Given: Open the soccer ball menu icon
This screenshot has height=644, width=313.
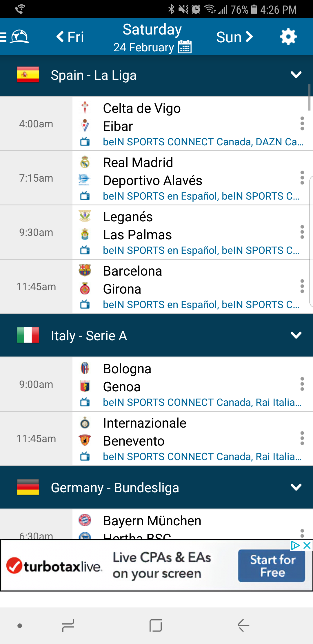Looking at the screenshot, I should pos(19,37).
